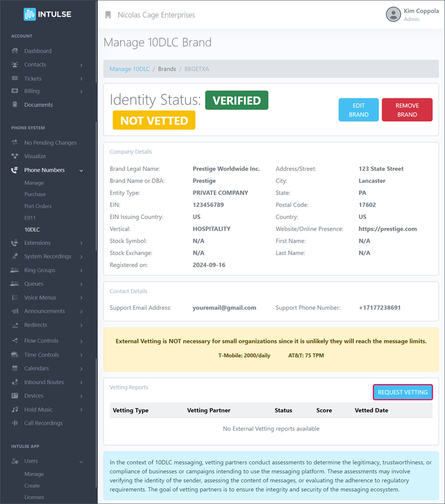Click the Dashboard icon in sidebar
The image size is (445, 504).
coord(15,51)
